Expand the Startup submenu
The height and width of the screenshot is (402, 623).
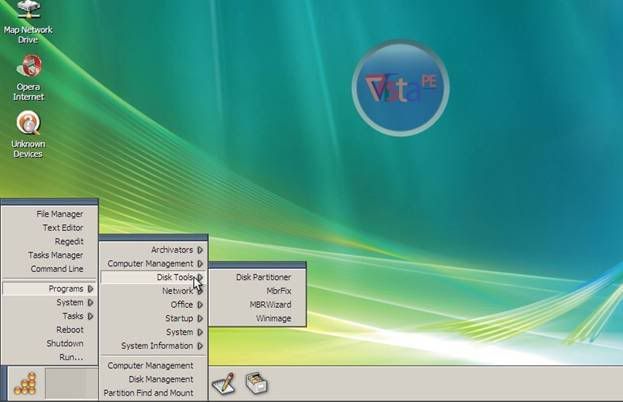point(153,319)
